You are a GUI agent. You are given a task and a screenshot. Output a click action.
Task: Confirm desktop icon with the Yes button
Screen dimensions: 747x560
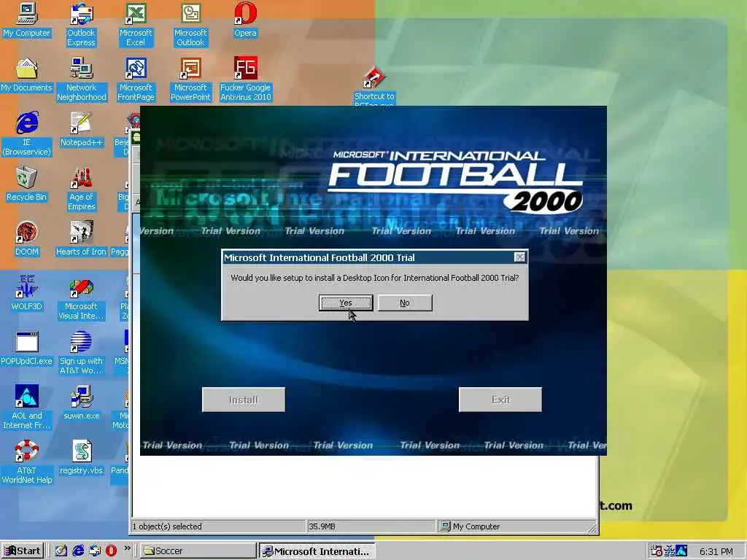pos(345,303)
